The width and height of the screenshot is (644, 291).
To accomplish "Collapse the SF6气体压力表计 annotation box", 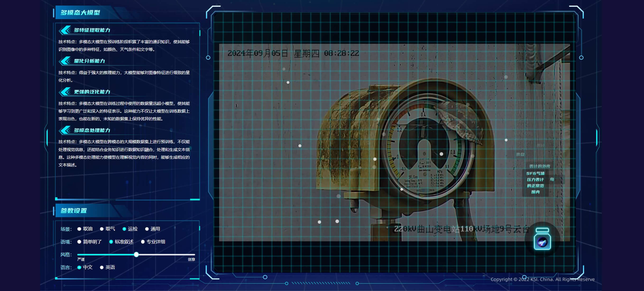I will tap(535, 183).
